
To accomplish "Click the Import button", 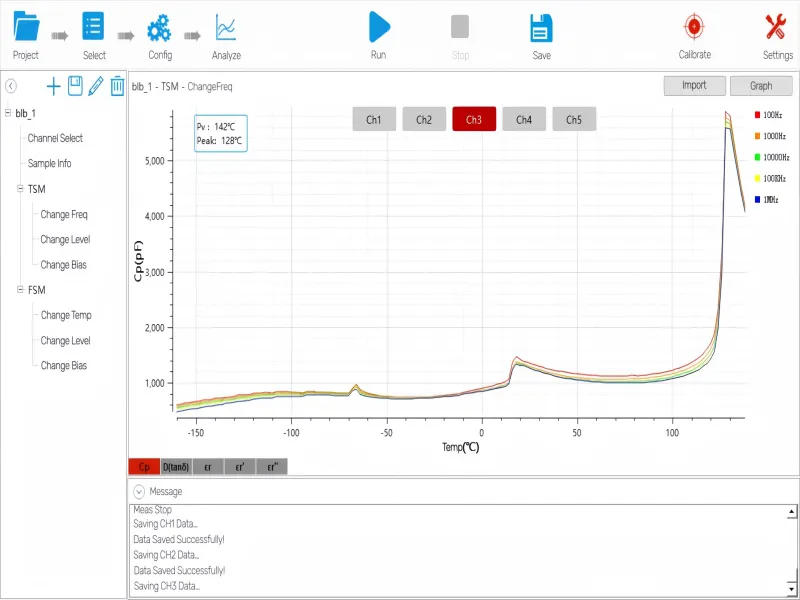I will 694,86.
